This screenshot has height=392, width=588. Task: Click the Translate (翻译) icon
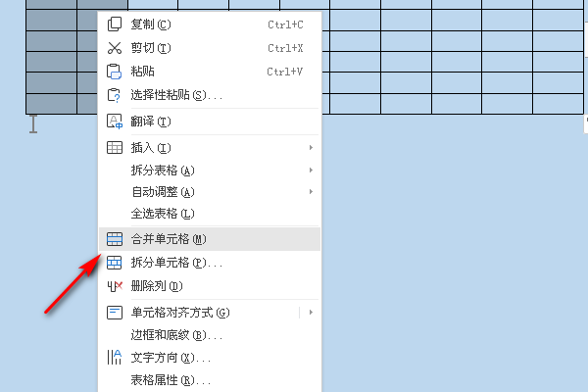coord(115,122)
